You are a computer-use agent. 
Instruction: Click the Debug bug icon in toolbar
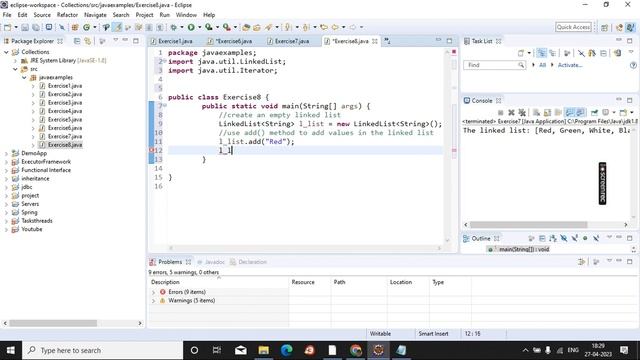tap(173, 27)
